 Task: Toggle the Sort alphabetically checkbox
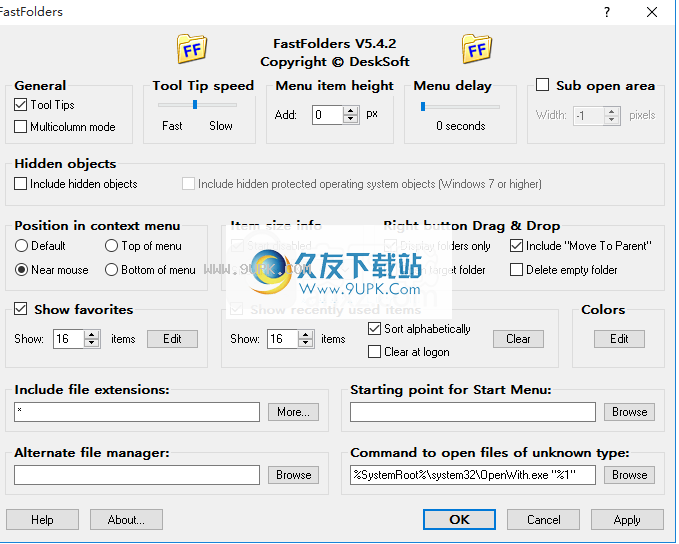click(x=374, y=328)
